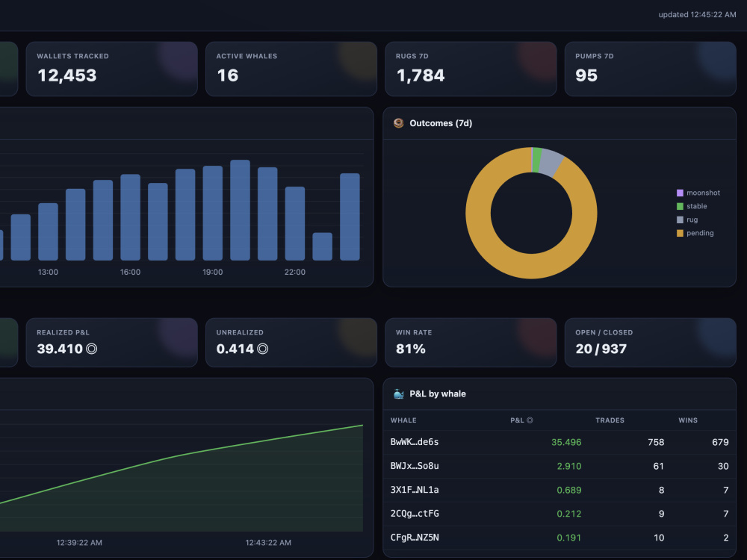The image size is (747, 560).
Task: Select the stable legend swatch
Action: click(x=680, y=206)
